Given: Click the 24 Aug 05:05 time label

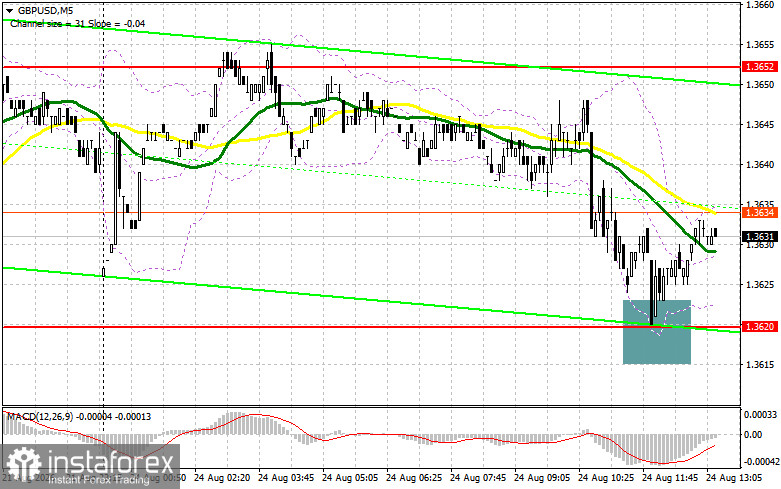Looking at the screenshot, I should click(x=350, y=478).
